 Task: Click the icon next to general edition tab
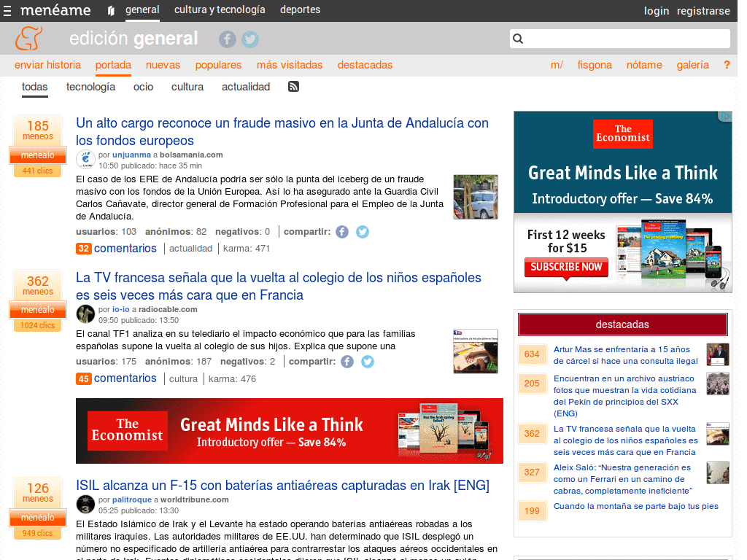click(111, 10)
